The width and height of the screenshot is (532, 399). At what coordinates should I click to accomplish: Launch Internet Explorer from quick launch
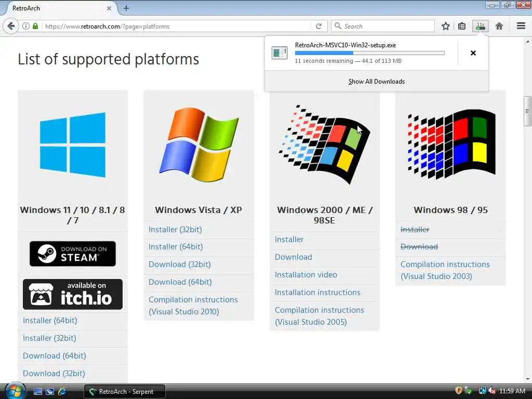point(62,392)
